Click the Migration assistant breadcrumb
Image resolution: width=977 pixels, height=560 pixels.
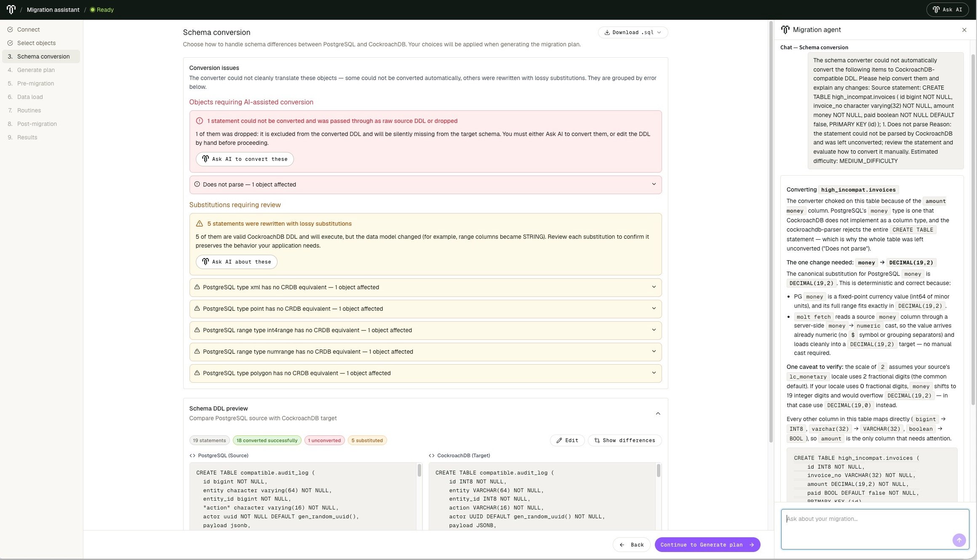53,10
